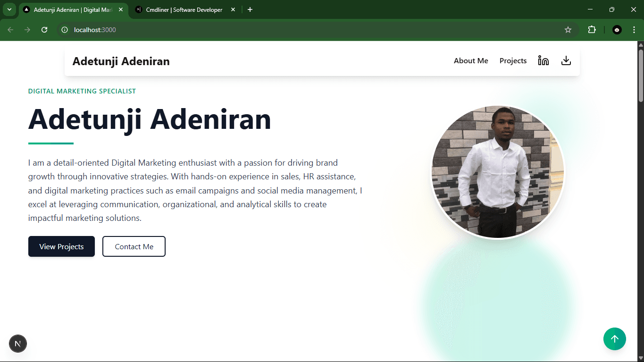
Task: Download resume via the download icon
Action: pos(566,60)
